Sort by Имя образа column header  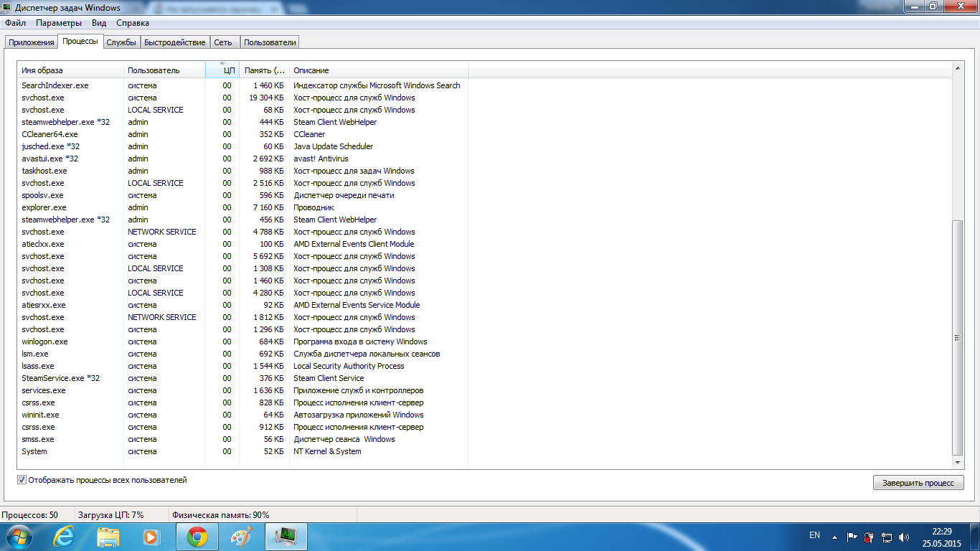pyautogui.click(x=70, y=70)
